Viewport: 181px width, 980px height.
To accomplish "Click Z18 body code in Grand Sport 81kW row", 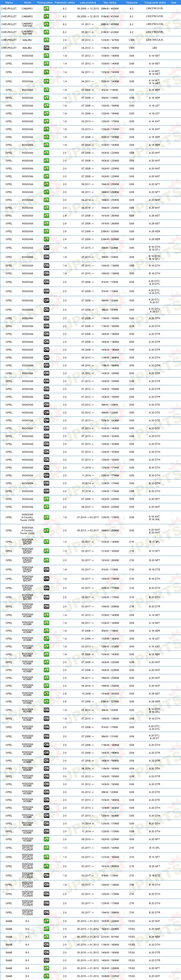I will tap(131, 570).
